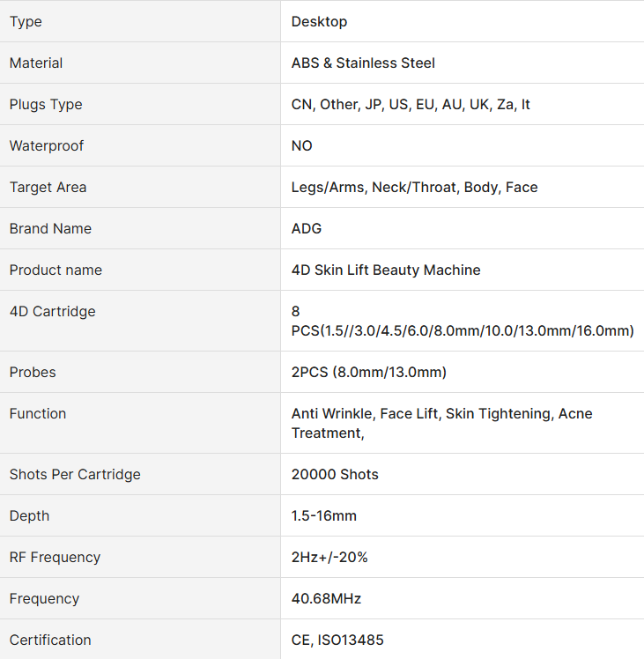Viewport: 644px width, 659px height.
Task: Select the "Desktop" value text
Action: [x=319, y=21]
